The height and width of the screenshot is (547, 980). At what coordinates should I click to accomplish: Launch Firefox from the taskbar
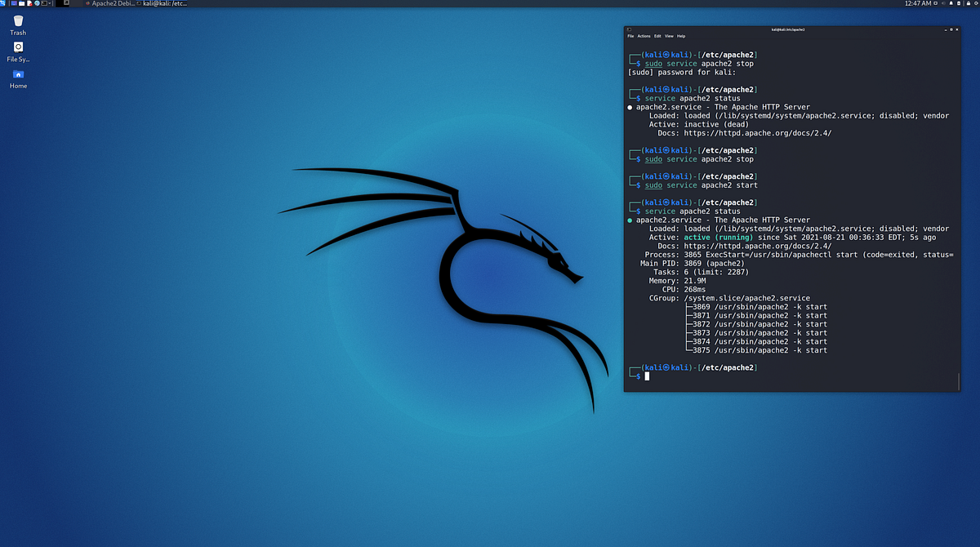tap(36, 3)
